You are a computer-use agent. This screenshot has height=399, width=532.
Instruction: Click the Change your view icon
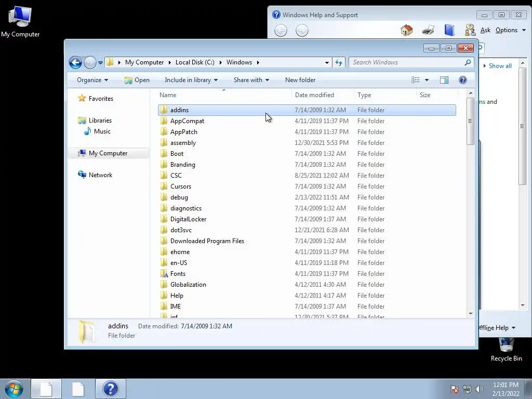pyautogui.click(x=415, y=80)
